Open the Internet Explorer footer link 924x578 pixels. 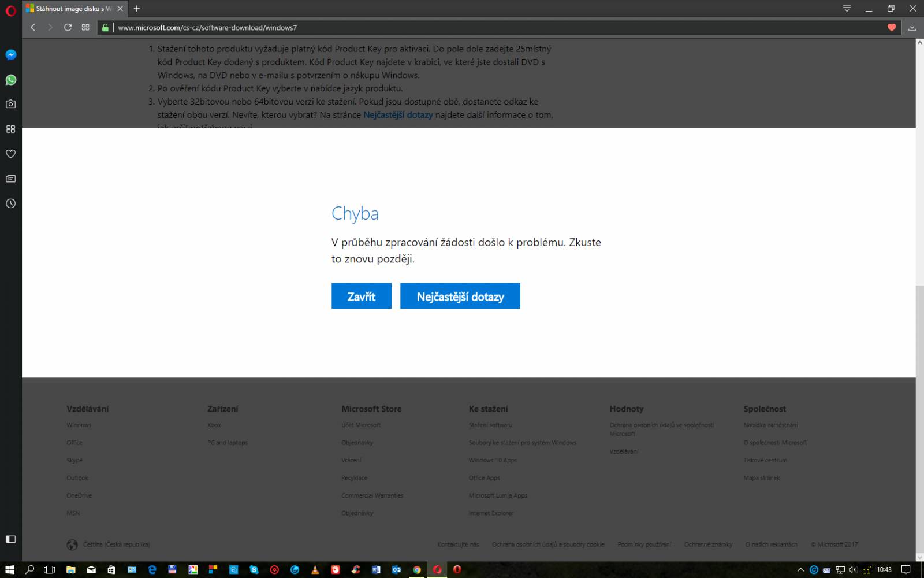[x=491, y=513]
